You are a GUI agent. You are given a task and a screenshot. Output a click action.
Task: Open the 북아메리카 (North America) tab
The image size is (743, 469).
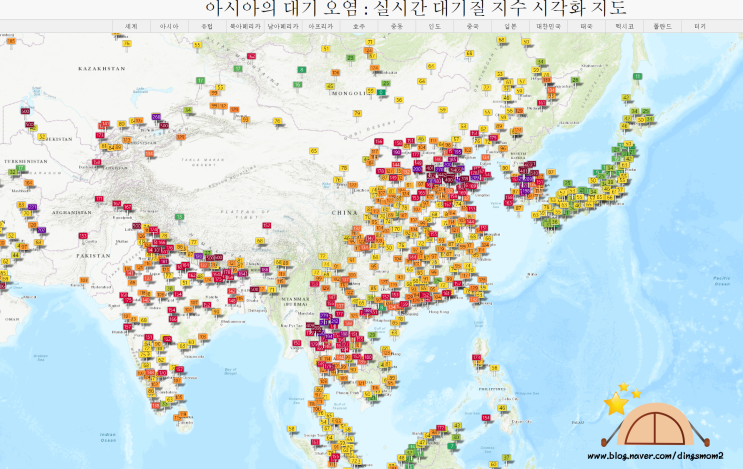click(x=245, y=27)
